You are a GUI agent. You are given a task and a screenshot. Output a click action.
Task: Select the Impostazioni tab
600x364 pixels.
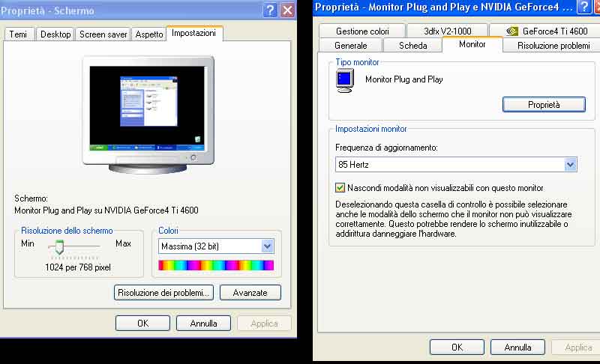(194, 33)
